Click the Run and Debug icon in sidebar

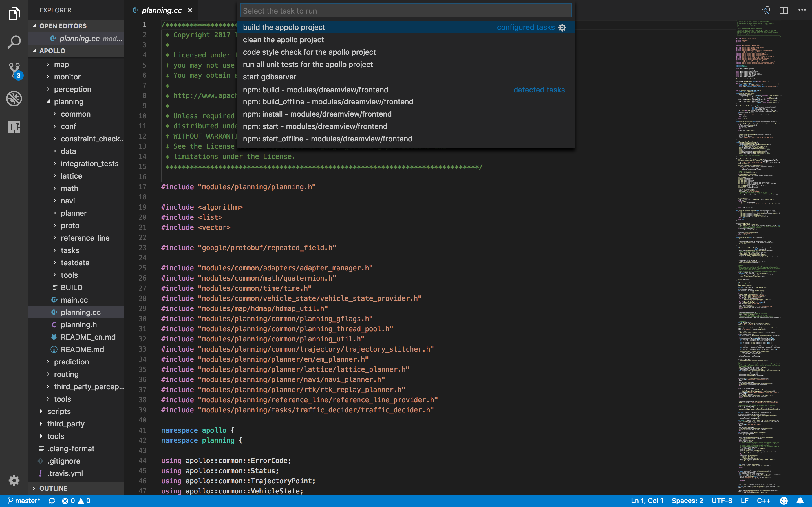click(14, 99)
